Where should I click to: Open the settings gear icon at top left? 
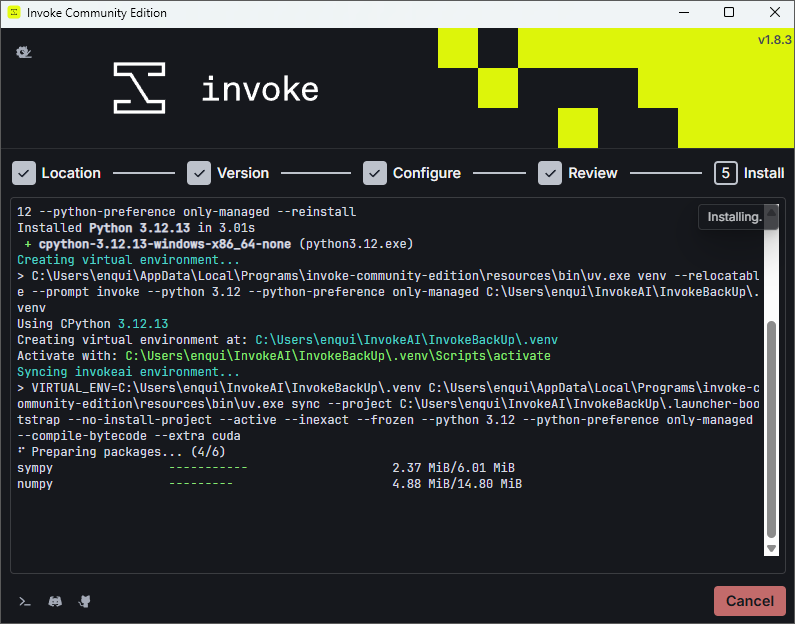[x=23, y=52]
